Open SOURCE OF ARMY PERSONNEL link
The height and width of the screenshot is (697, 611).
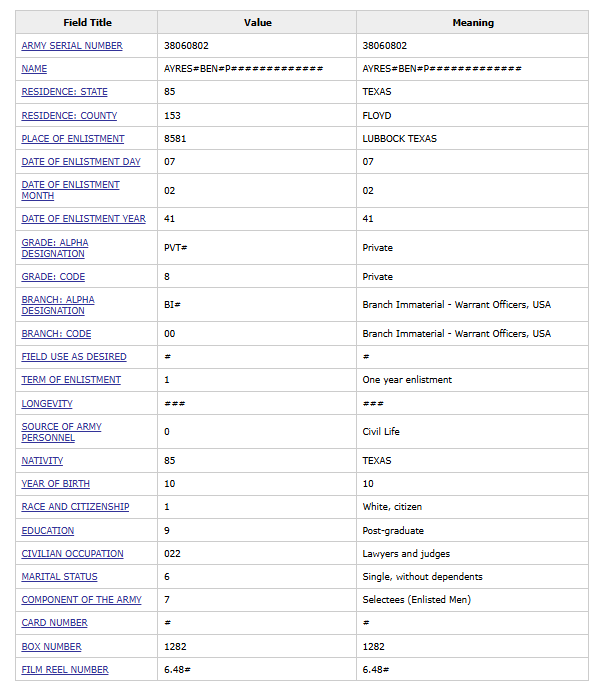coord(61,427)
